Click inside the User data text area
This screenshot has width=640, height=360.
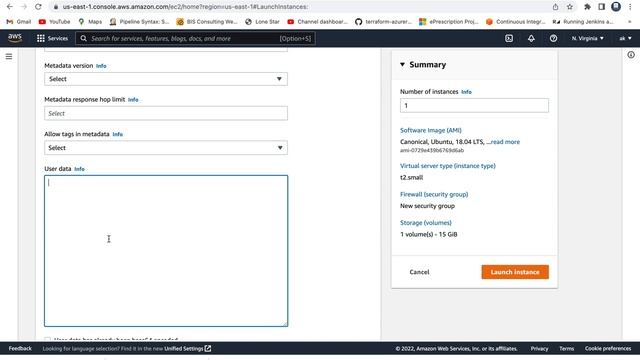point(166,251)
